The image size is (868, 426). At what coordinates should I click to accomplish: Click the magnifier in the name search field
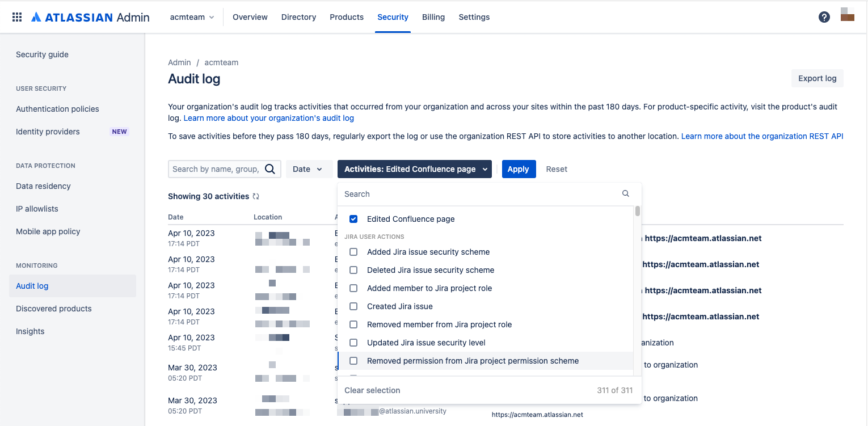[270, 168]
